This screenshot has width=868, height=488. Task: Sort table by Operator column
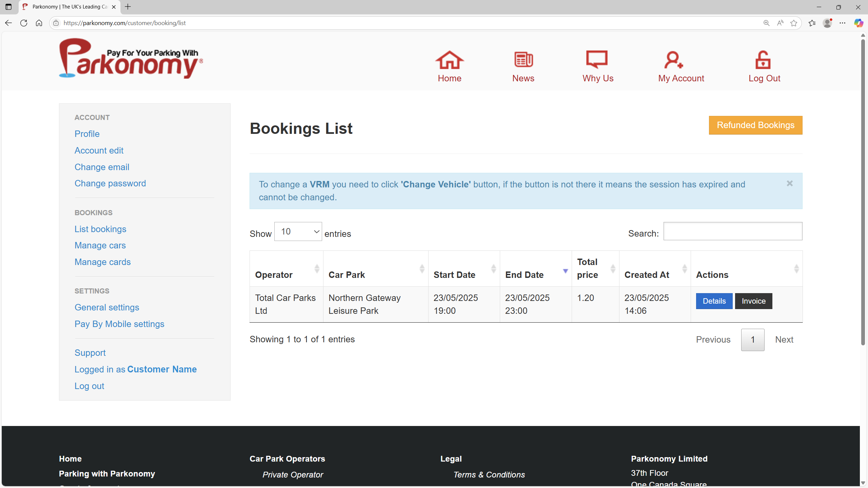click(x=286, y=269)
